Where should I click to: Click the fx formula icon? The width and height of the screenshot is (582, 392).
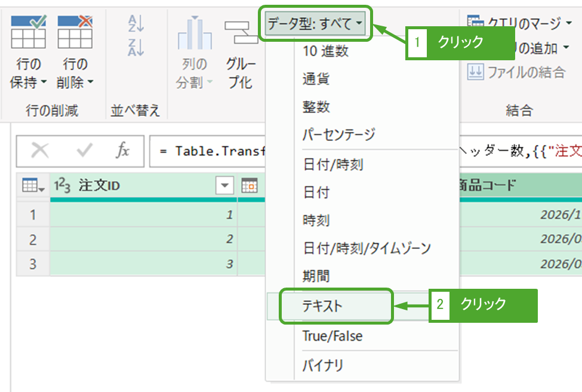[x=122, y=151]
